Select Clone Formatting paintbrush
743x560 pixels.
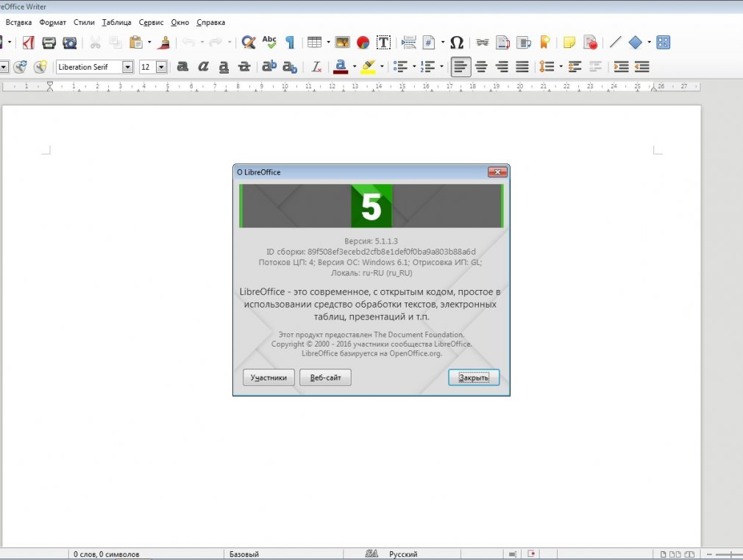(165, 43)
